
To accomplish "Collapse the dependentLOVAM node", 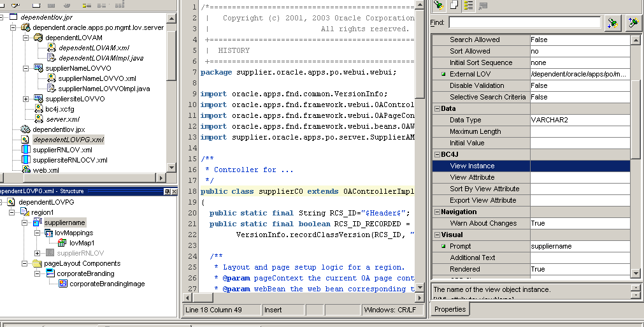I will click(x=26, y=38).
